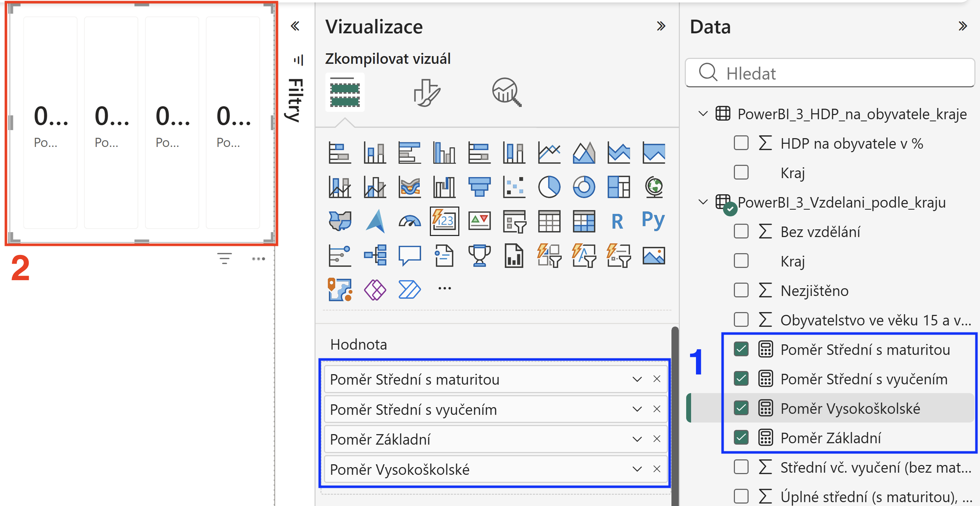Open dropdown for Poměr Vysokoškolské value
The image size is (980, 506).
coord(637,469)
